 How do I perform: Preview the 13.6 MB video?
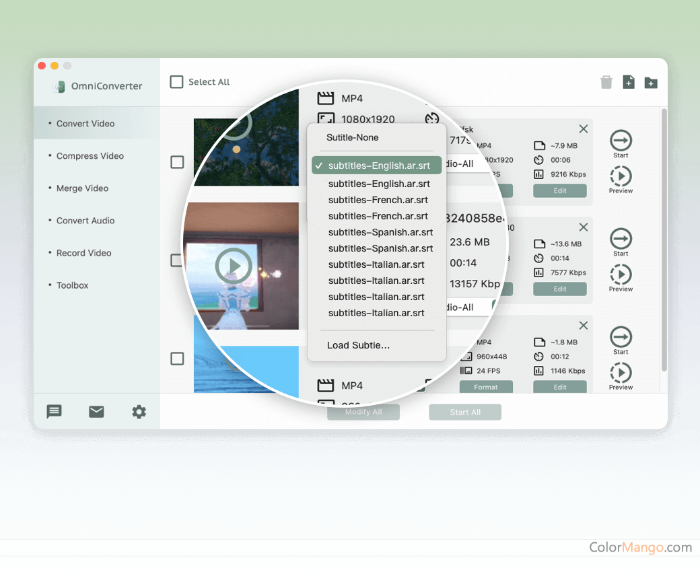tap(621, 278)
